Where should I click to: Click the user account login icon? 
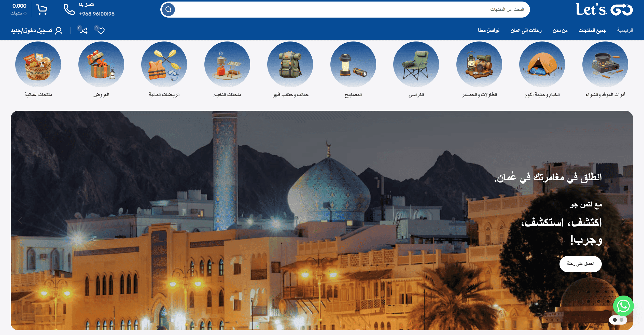[59, 31]
